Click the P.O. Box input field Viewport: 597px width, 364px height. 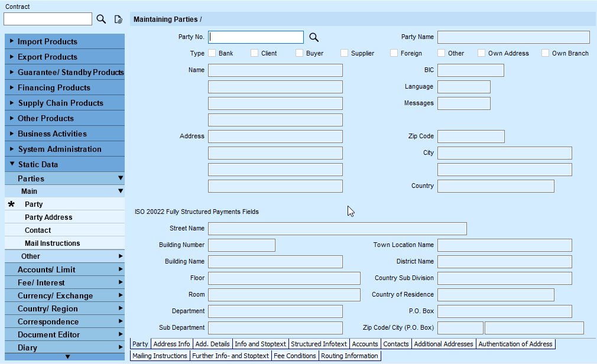[504, 311]
